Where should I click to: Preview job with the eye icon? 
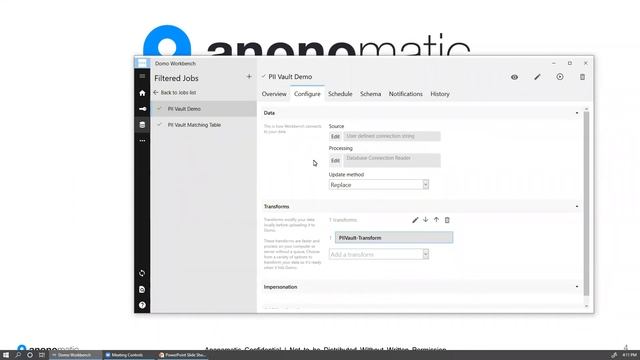pos(514,77)
